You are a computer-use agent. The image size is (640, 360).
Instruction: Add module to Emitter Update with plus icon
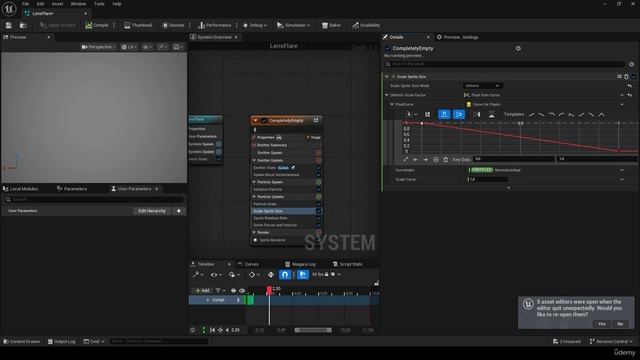pyautogui.click(x=318, y=160)
